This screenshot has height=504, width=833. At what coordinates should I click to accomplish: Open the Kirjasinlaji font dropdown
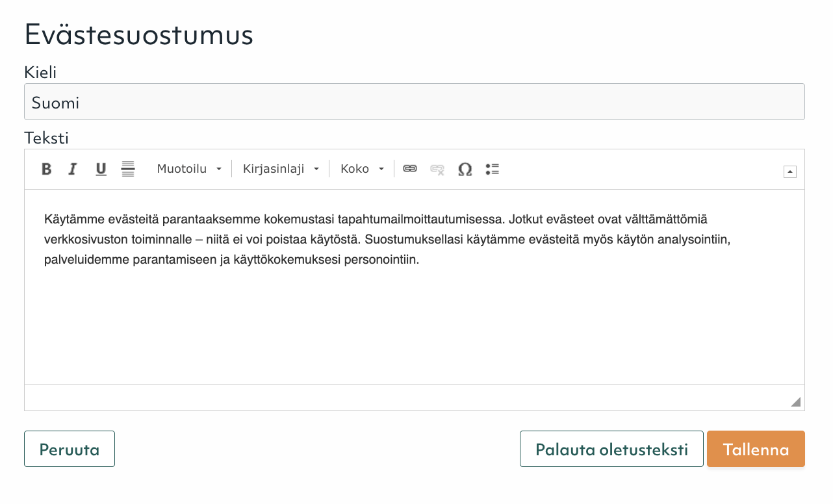281,169
